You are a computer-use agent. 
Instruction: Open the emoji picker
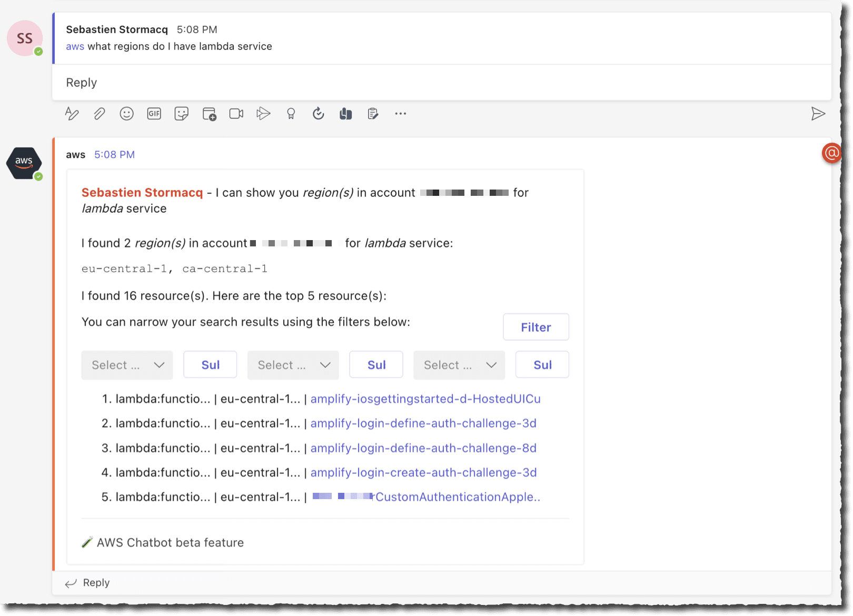(x=126, y=113)
